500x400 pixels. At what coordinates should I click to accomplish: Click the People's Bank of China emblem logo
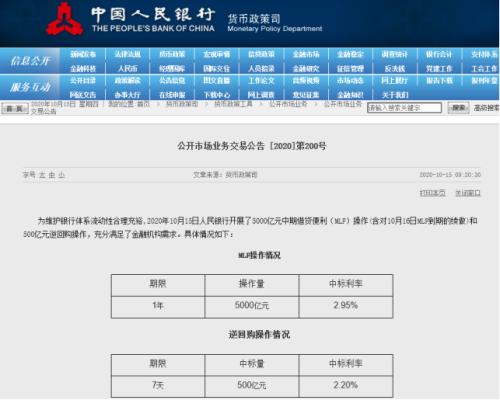[x=64, y=19]
